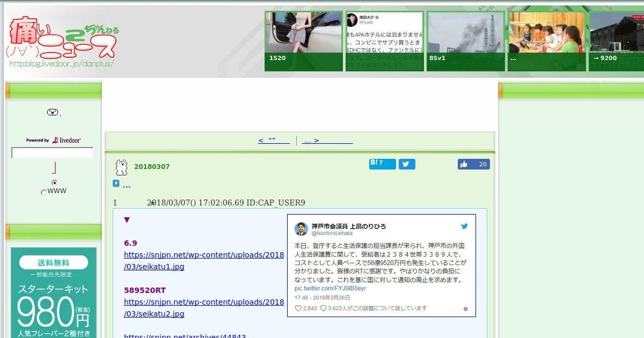Open the 980円 starter kit advertisement
This screenshot has width=644, height=338.
pos(54,293)
